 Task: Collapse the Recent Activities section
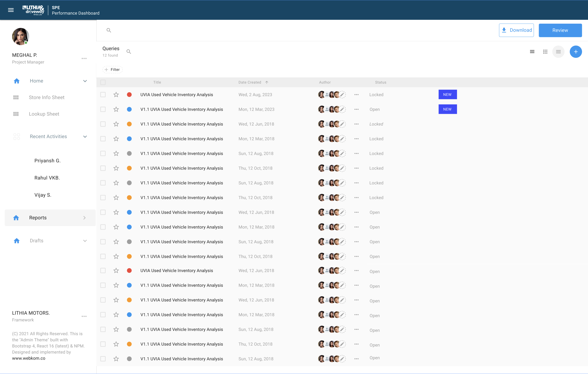(x=85, y=136)
